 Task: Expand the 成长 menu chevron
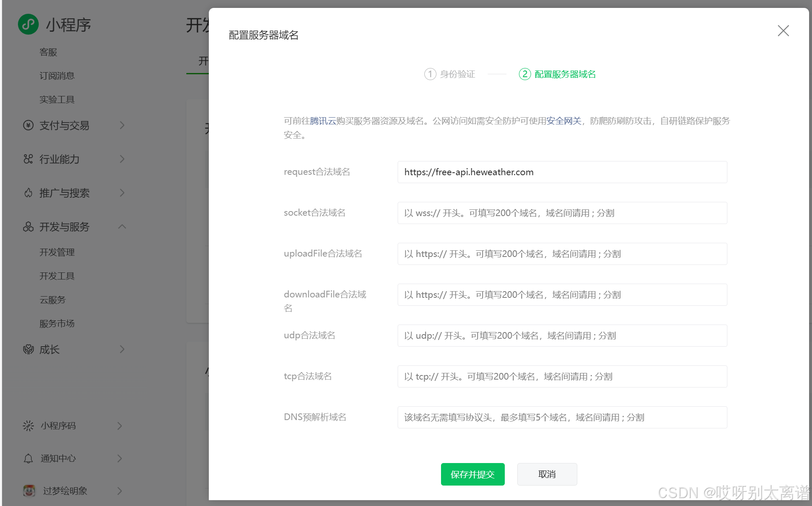click(x=122, y=349)
